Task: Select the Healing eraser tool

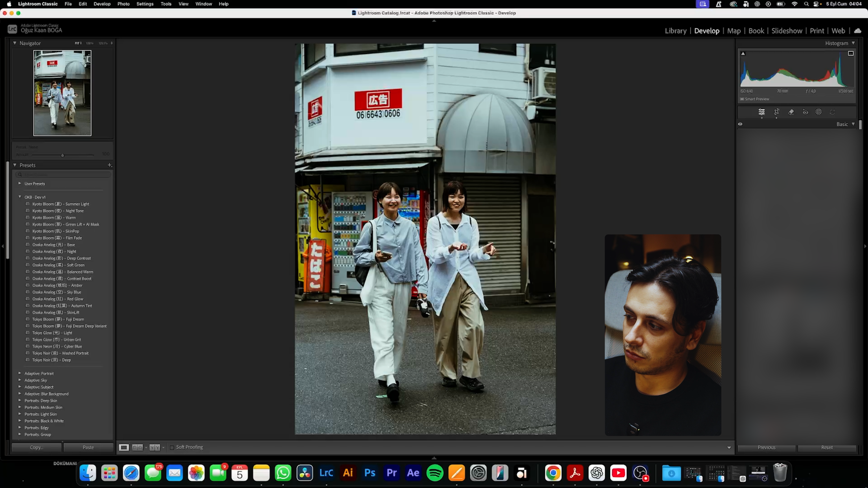Action: pyautogui.click(x=791, y=112)
